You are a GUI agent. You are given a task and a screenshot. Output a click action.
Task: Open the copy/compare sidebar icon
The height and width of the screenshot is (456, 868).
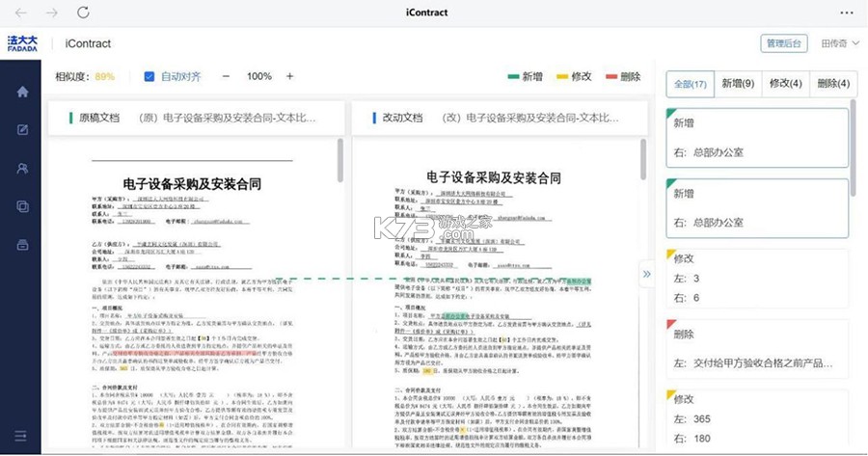22,206
